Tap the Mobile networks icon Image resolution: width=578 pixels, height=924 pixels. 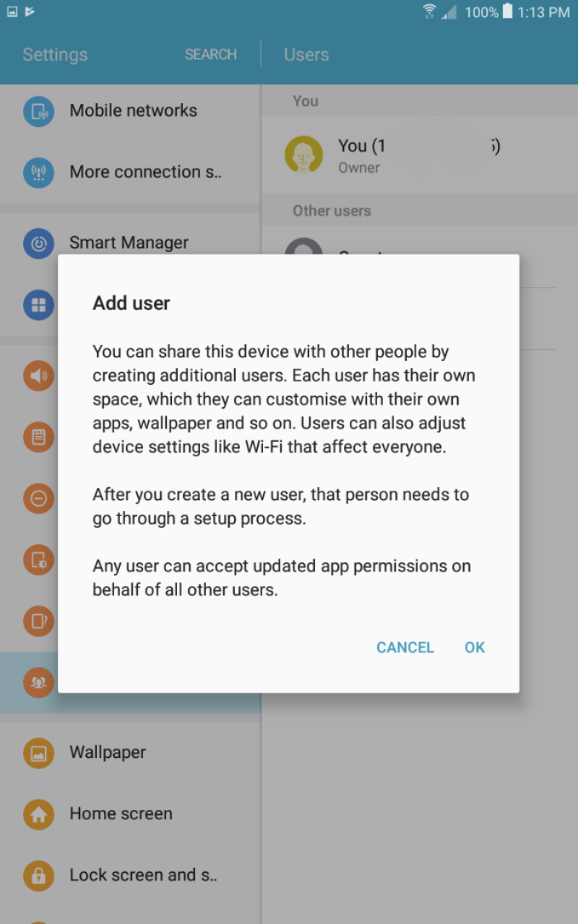coord(38,111)
